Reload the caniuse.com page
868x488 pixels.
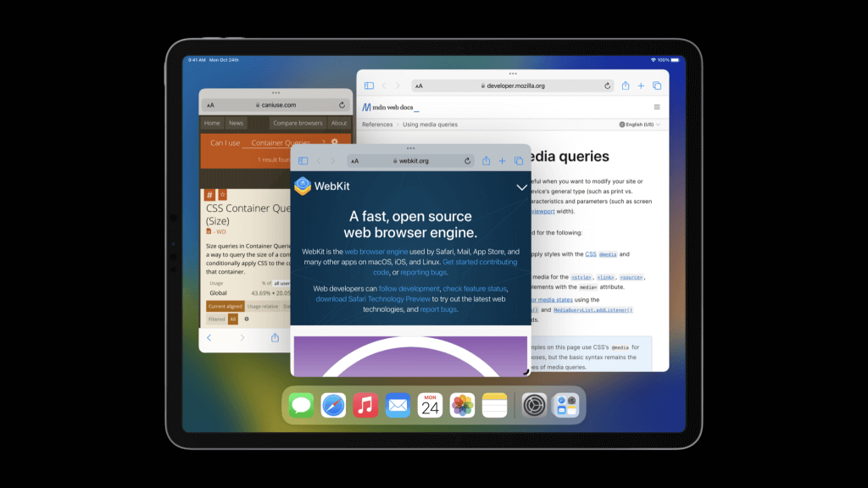[x=342, y=105]
